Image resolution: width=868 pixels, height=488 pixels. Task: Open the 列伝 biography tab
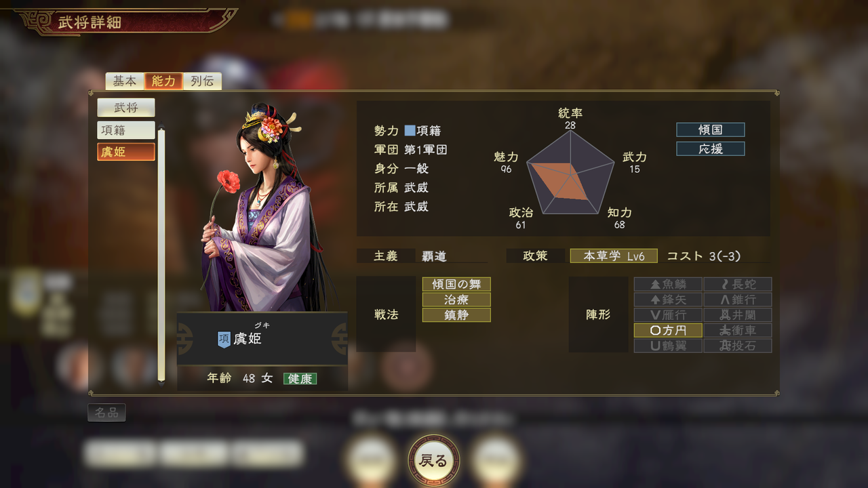pyautogui.click(x=202, y=81)
